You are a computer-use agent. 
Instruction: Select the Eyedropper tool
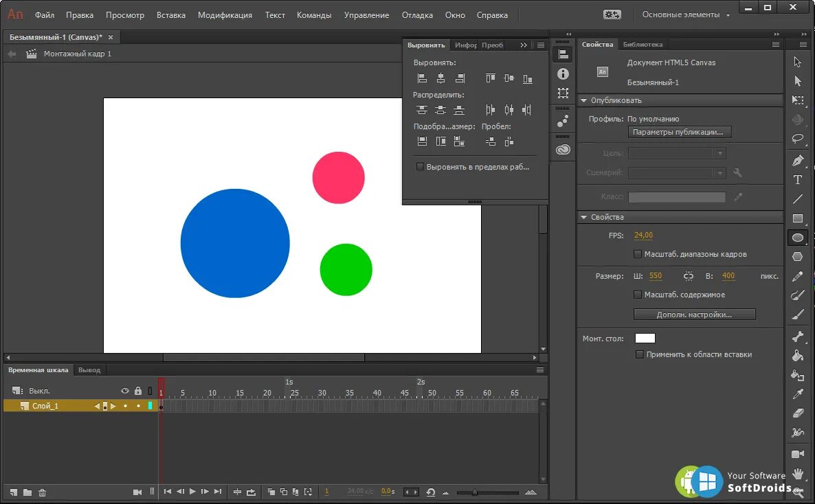(x=797, y=394)
